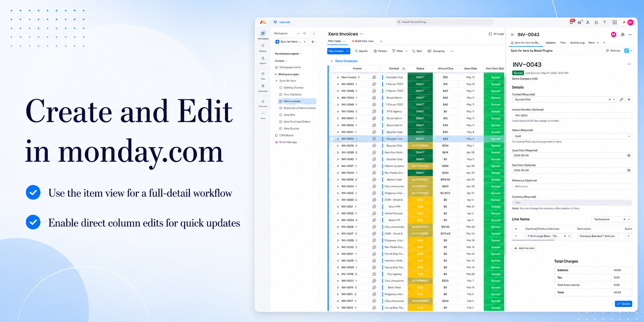Expand the Workspace apps tree node
644x322 pixels.
(x=276, y=74)
